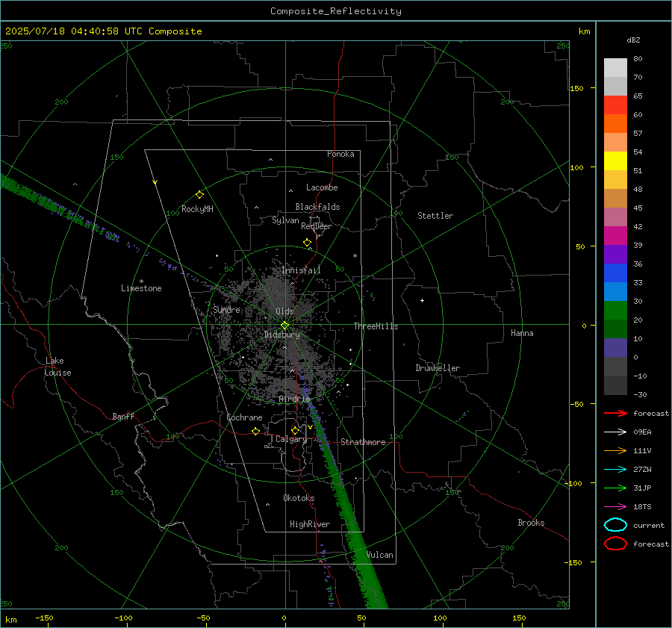Click the Brooks city label

point(531,523)
